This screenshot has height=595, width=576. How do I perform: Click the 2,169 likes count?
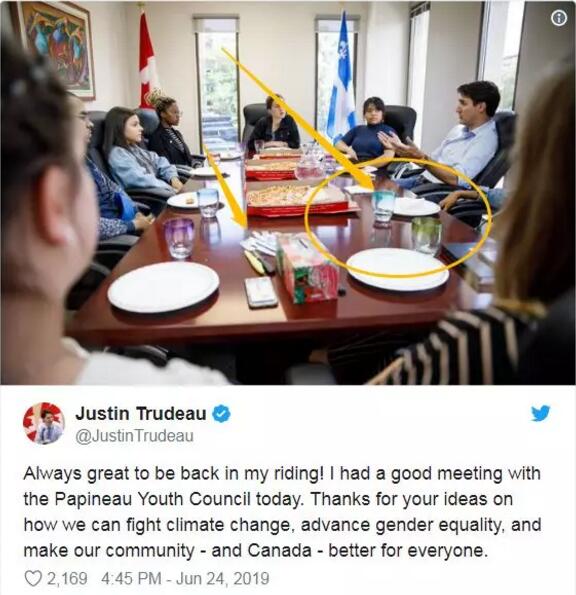pyautogui.click(x=67, y=578)
